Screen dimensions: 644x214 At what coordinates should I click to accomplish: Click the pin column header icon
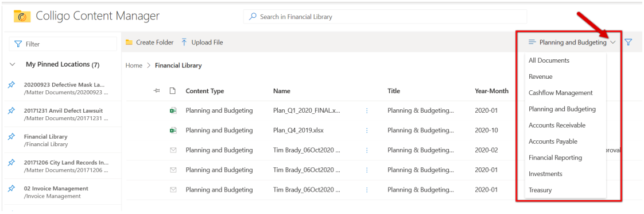[157, 91]
